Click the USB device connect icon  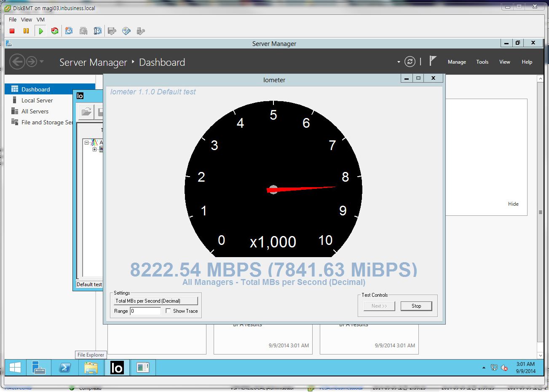tap(141, 31)
